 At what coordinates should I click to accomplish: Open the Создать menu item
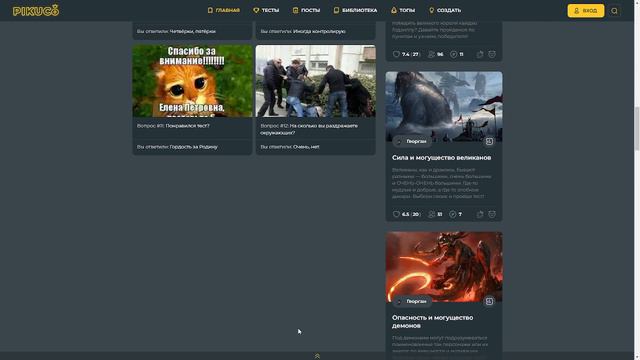(x=445, y=10)
